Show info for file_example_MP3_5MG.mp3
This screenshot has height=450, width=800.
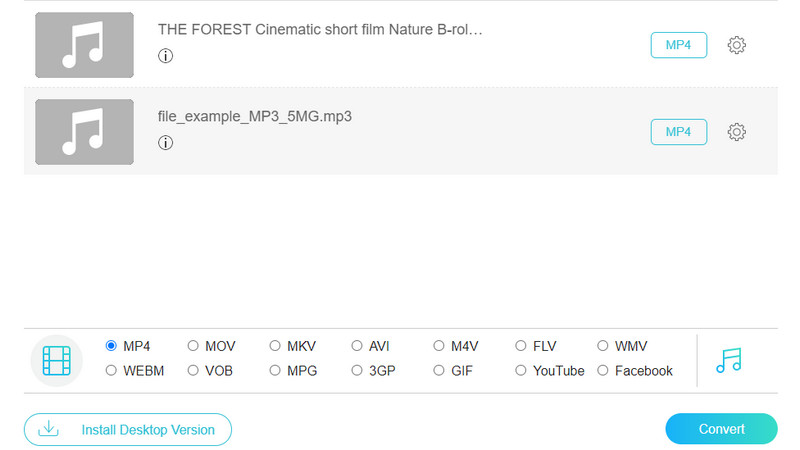[x=166, y=143]
